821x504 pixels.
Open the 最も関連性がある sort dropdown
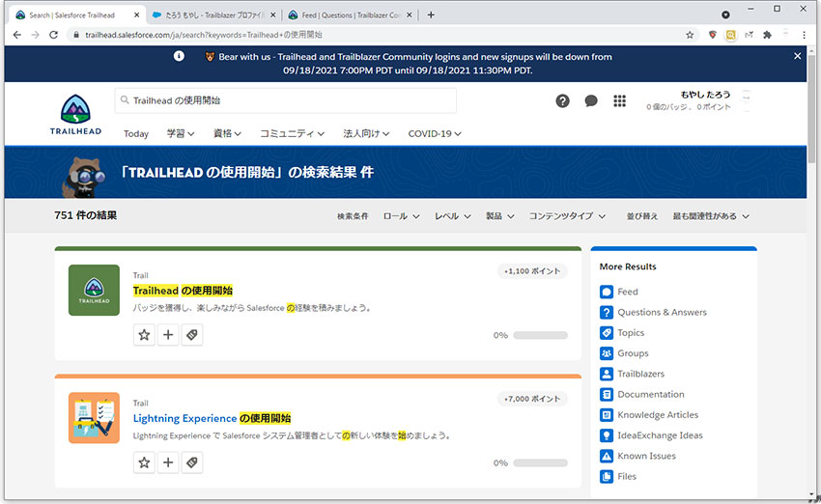(711, 216)
